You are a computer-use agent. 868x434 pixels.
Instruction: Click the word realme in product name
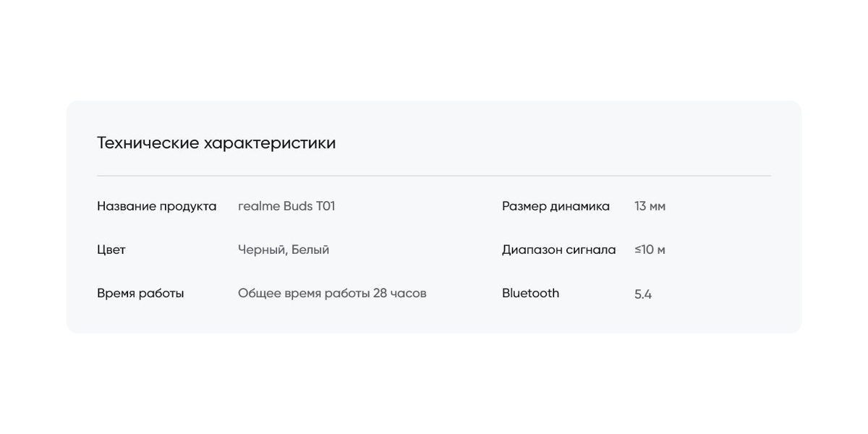tap(258, 206)
